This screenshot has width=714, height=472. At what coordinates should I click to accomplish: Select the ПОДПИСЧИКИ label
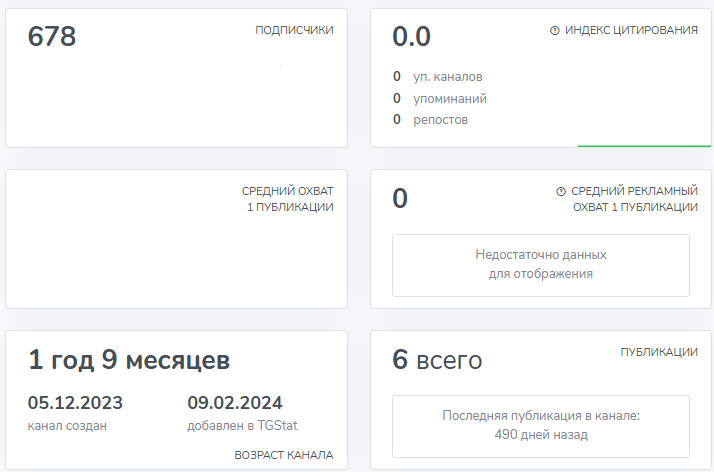point(294,30)
